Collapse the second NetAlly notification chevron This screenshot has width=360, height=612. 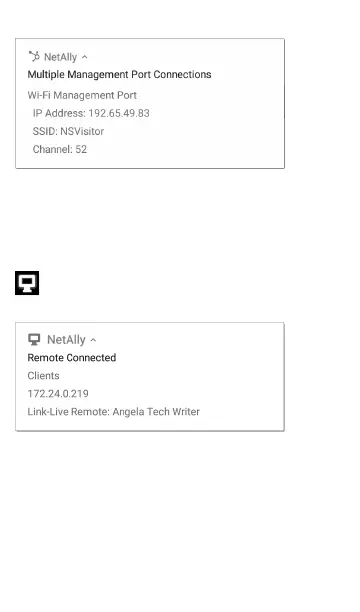click(x=93, y=340)
